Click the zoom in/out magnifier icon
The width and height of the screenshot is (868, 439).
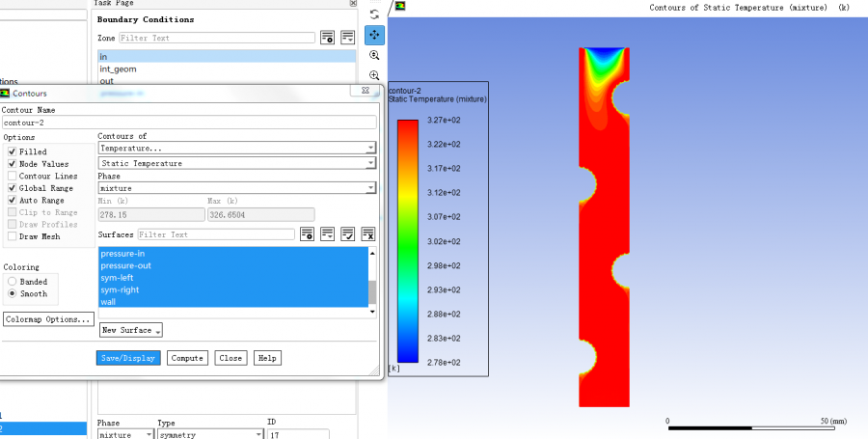[374, 55]
